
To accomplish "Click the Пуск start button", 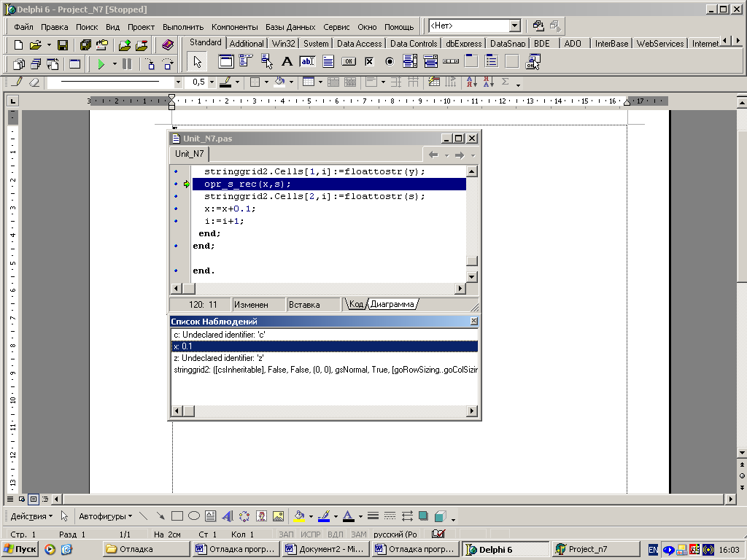I will tap(20, 549).
